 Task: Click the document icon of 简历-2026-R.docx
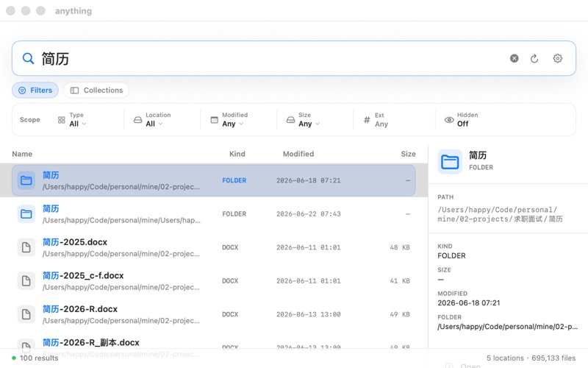tap(26, 314)
